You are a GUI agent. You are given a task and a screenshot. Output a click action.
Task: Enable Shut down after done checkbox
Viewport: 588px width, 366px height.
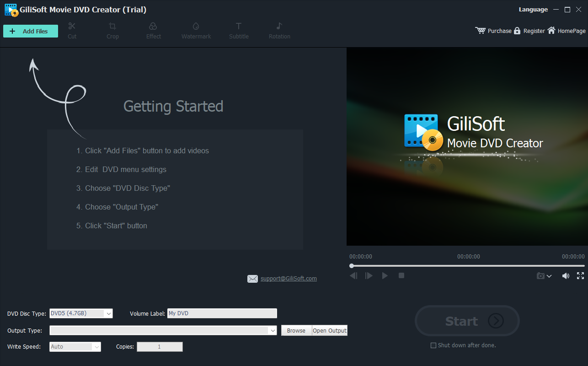(433, 345)
